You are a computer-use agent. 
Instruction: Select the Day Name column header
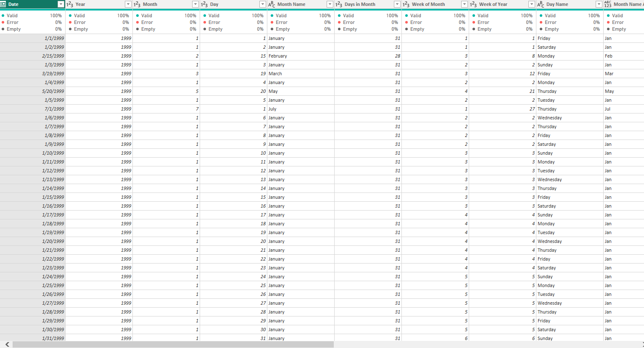coord(570,4)
